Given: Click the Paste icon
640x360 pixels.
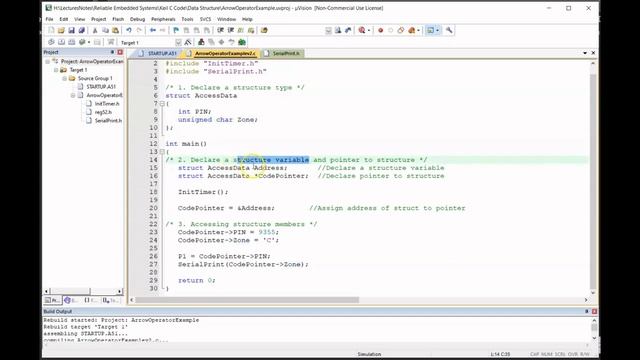Looking at the screenshot, I should (116, 30).
